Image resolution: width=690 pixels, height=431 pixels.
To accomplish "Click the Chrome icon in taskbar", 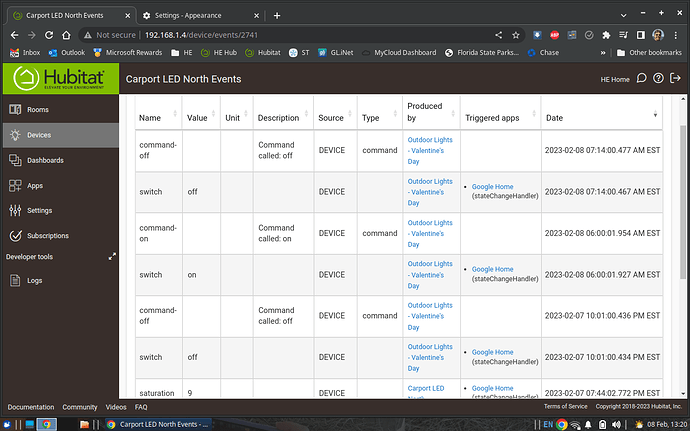I will coord(46,424).
